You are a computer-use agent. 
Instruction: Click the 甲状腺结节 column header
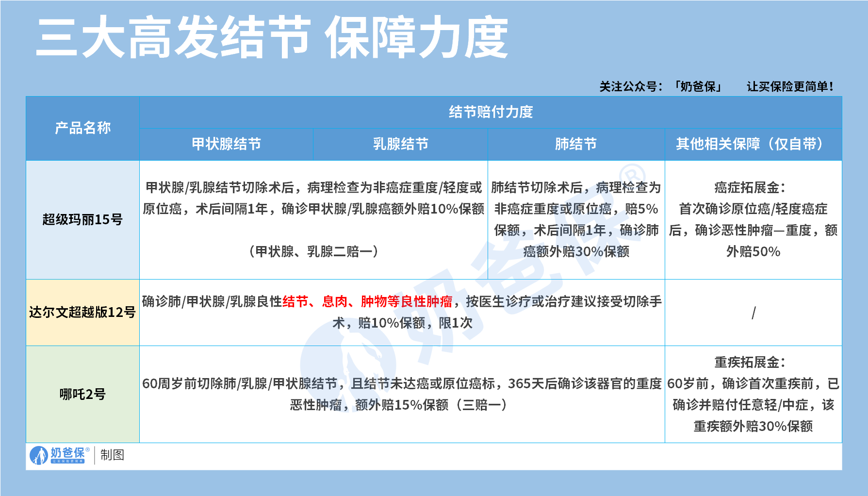[x=226, y=144]
